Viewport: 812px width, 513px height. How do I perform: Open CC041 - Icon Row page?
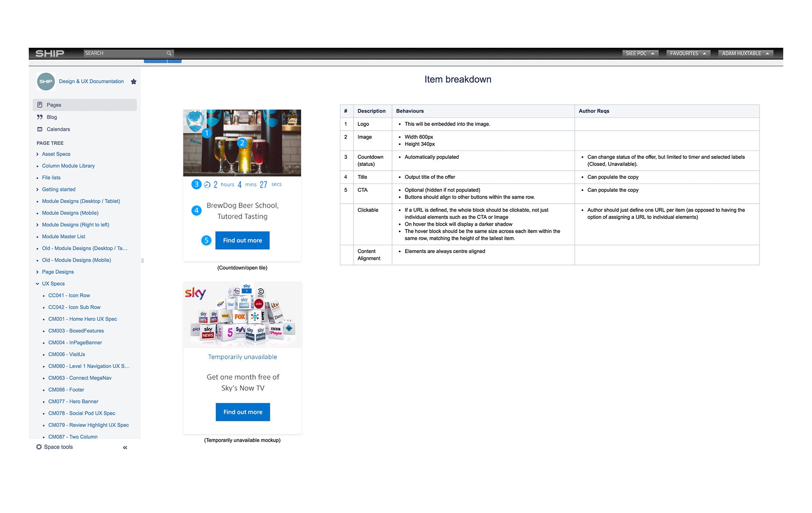(x=69, y=296)
